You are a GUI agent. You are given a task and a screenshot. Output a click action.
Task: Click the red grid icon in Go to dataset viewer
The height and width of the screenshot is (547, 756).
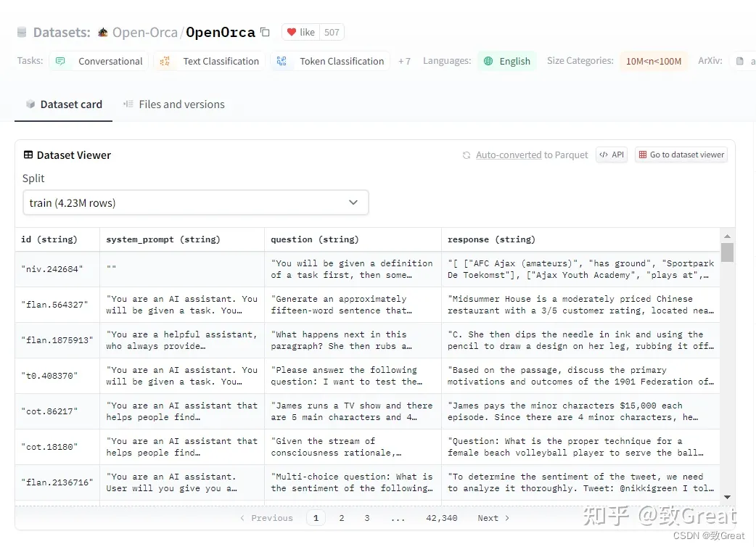643,155
